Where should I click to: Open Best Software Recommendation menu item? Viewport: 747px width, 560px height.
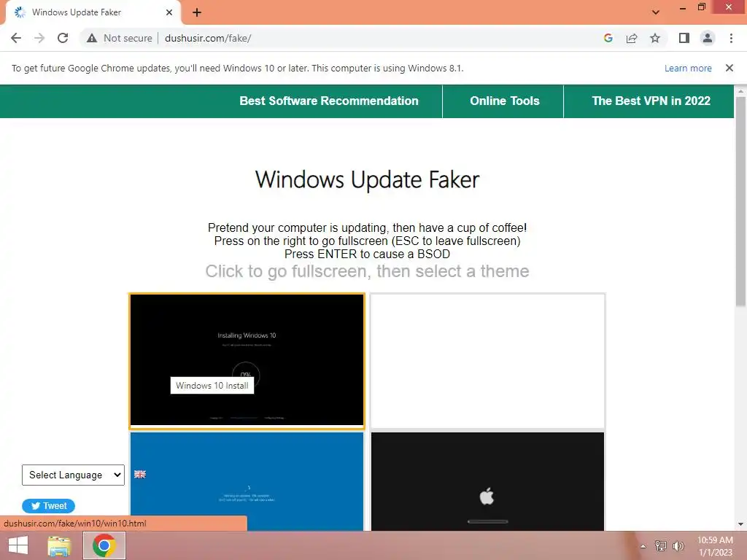tap(329, 101)
